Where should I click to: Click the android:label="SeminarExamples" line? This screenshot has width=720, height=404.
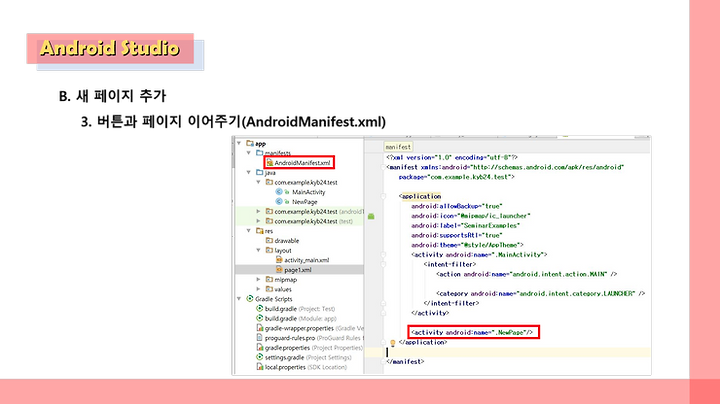pos(466,225)
